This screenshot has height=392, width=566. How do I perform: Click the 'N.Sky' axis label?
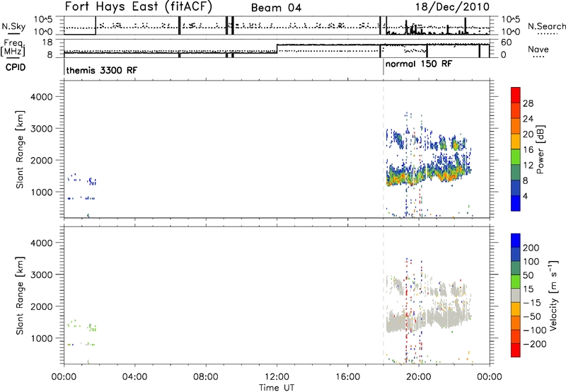coord(13,26)
